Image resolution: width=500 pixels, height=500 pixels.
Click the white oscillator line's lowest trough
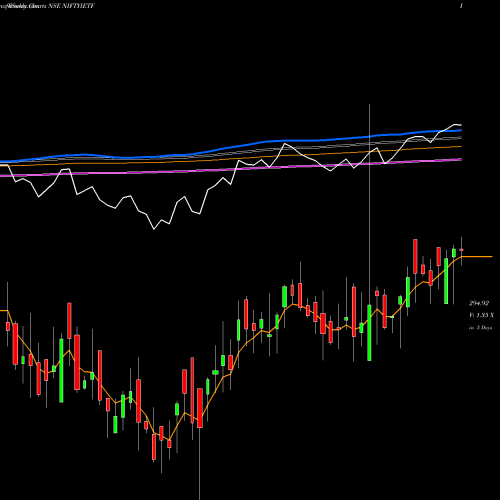pos(154,229)
